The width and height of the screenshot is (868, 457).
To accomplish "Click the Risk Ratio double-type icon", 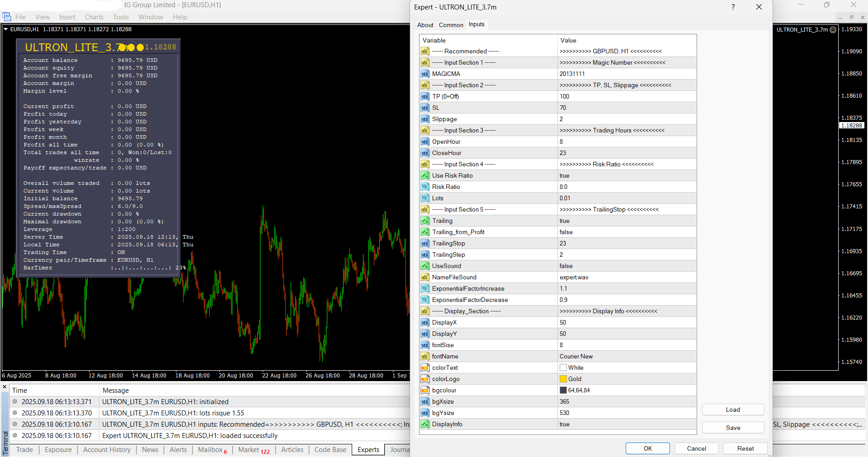I will point(425,187).
